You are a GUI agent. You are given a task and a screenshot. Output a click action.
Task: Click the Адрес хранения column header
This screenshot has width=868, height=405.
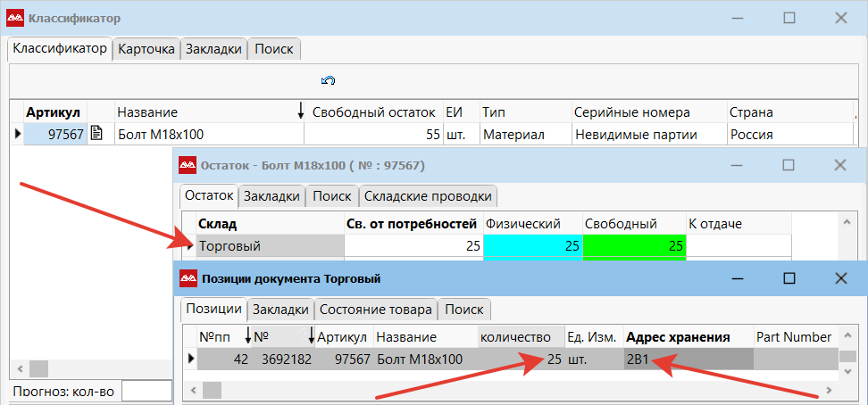point(679,337)
